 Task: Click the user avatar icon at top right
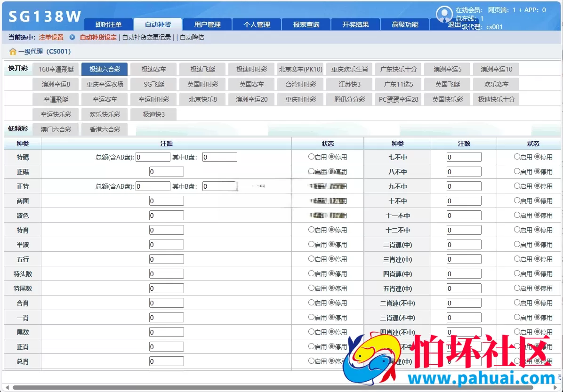click(444, 14)
